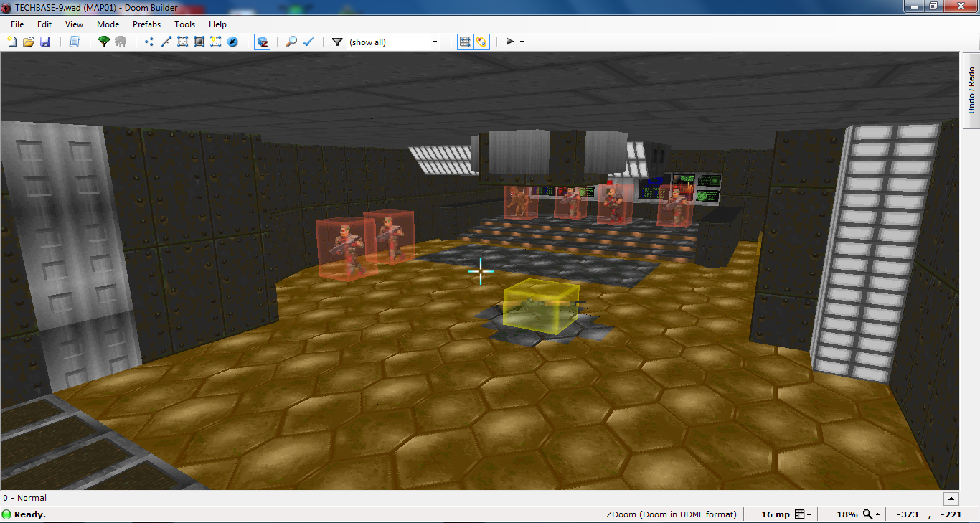Image resolution: width=980 pixels, height=523 pixels.
Task: Save the map using floppy disk icon
Action: coord(45,42)
